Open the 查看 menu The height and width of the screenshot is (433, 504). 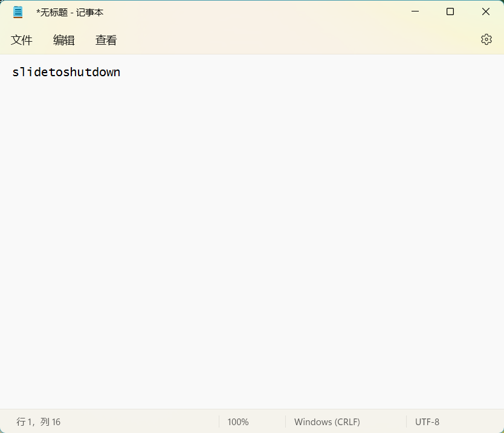(x=106, y=40)
